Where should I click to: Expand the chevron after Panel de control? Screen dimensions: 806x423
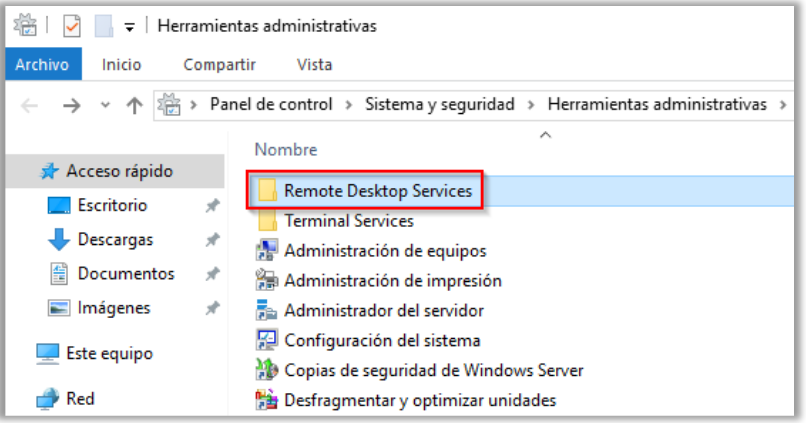[350, 104]
